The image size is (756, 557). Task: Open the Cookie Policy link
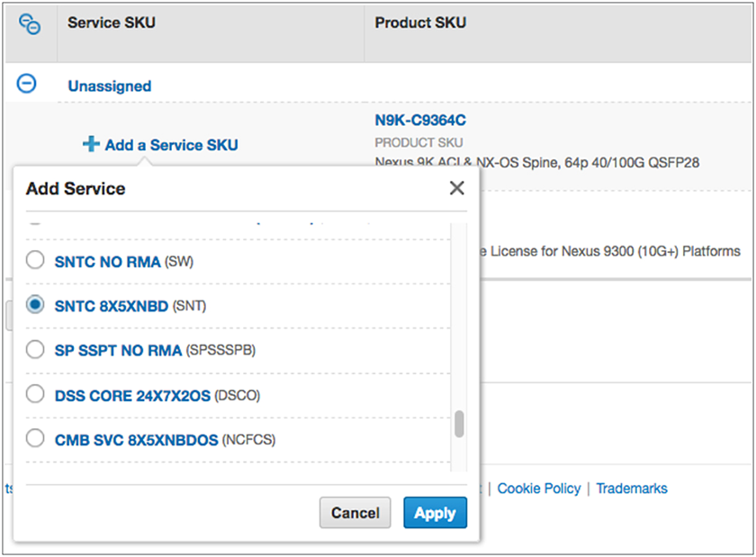538,488
